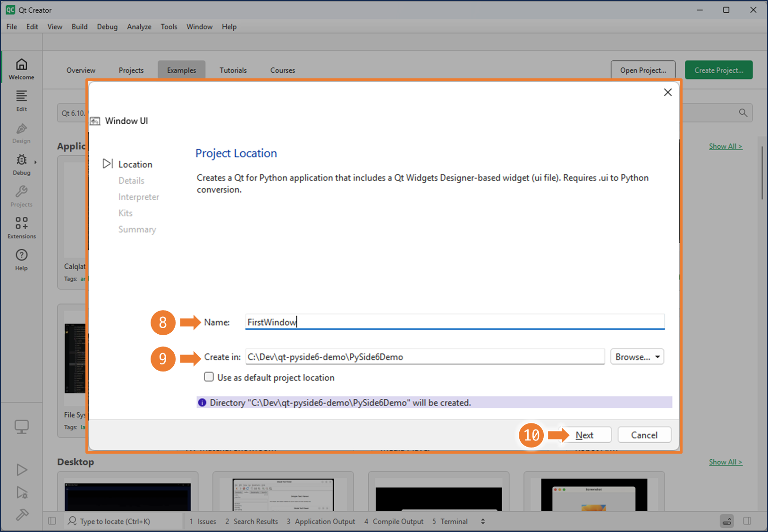This screenshot has height=532, width=768.
Task: Switch to Edit mode in the sidebar
Action: tap(21, 101)
